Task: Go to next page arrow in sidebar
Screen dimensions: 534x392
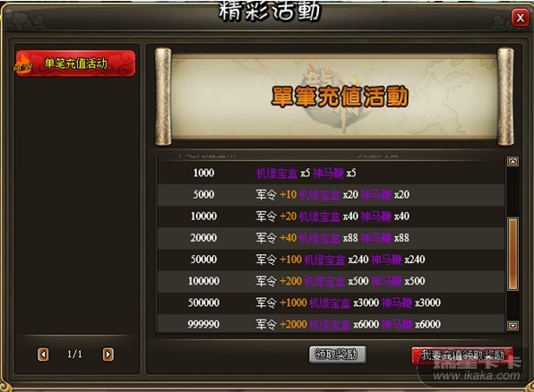Action: coord(108,354)
